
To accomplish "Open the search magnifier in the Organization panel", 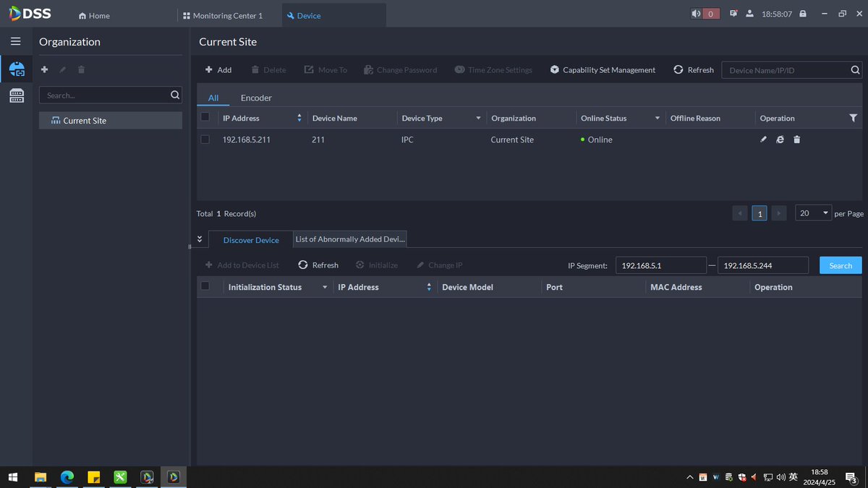I will click(x=174, y=95).
